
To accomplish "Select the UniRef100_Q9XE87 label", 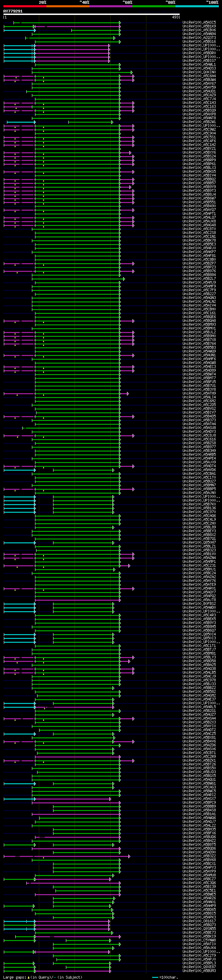I will pos(199,967).
